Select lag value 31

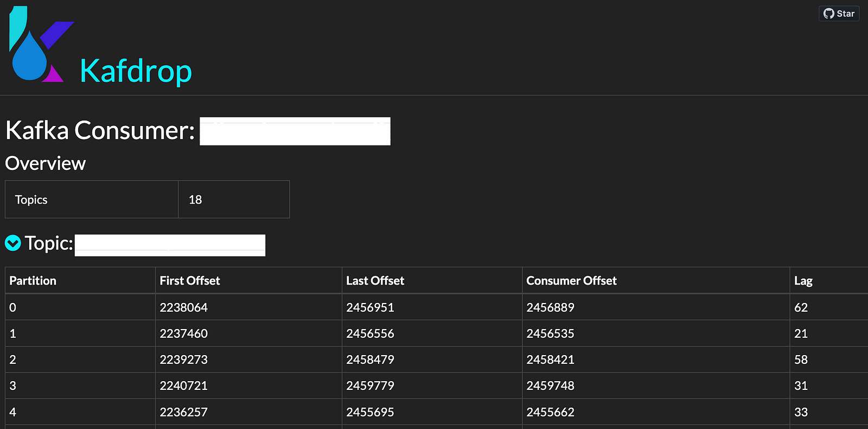pos(801,386)
